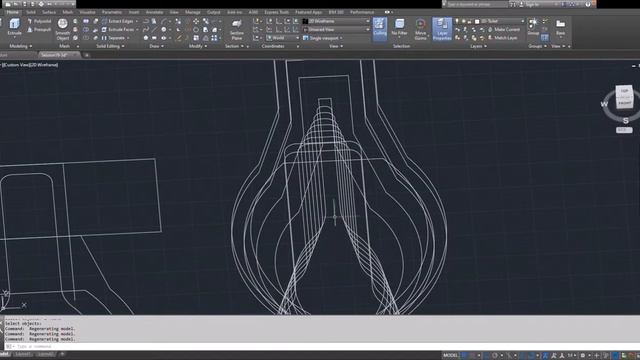Open the Single viewport dropdown

[x=323, y=38]
